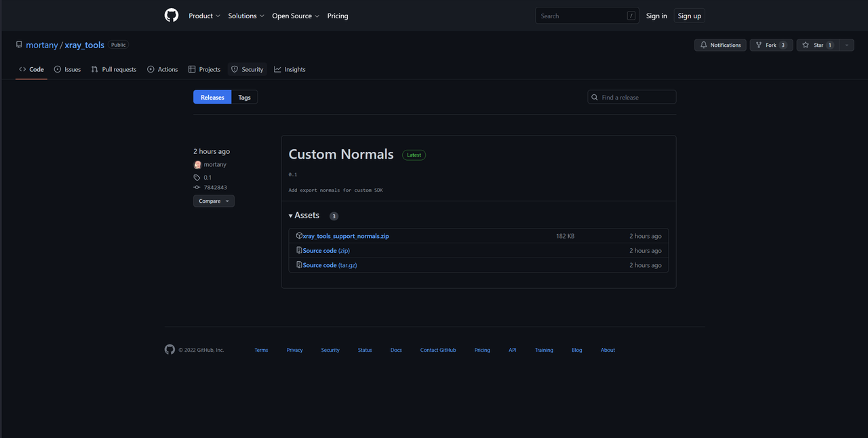Switch to the Actions tab
Viewport: 868px width, 438px height.
[x=163, y=69]
